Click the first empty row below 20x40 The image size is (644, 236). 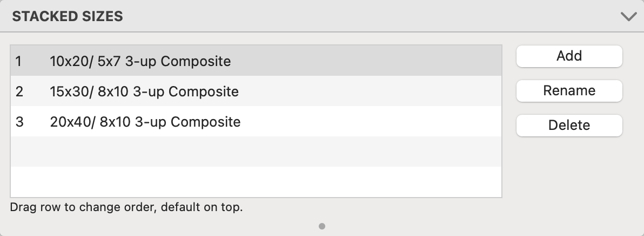(x=256, y=152)
